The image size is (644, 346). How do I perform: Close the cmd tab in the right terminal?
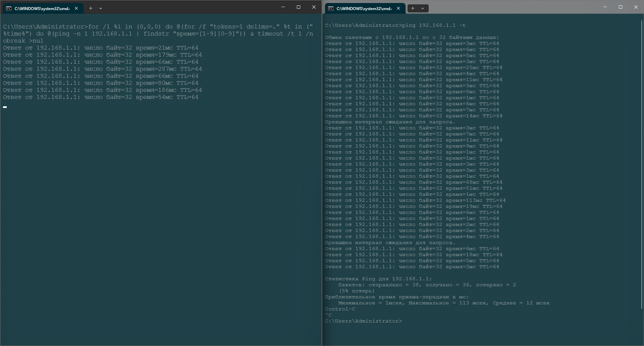(398, 8)
